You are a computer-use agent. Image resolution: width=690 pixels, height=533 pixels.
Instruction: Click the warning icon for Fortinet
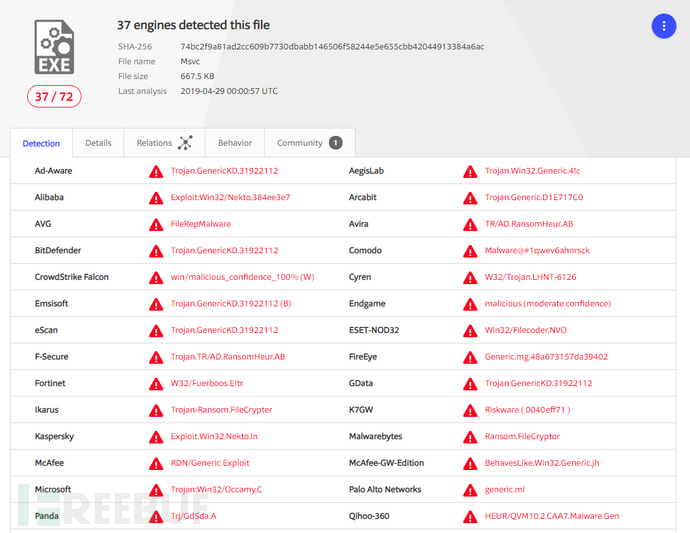(156, 383)
